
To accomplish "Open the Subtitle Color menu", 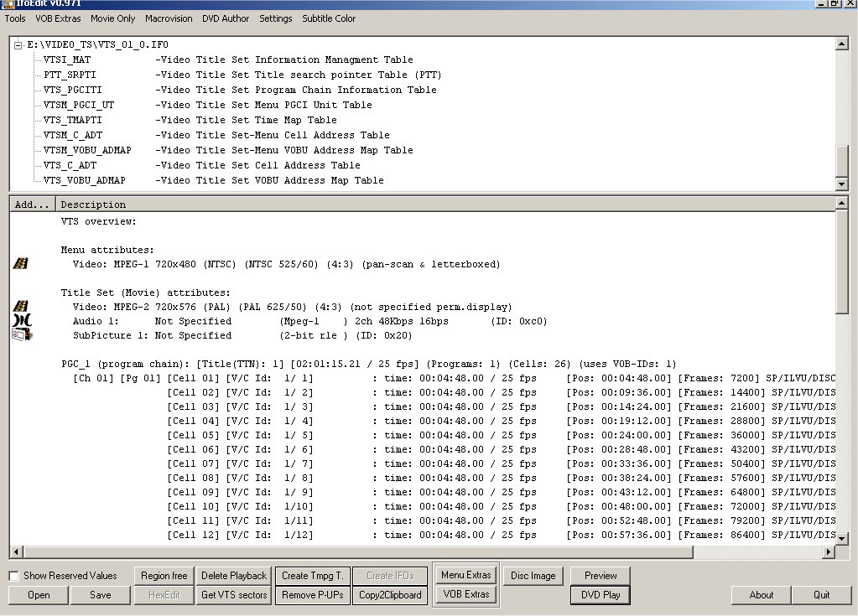I will (x=329, y=18).
